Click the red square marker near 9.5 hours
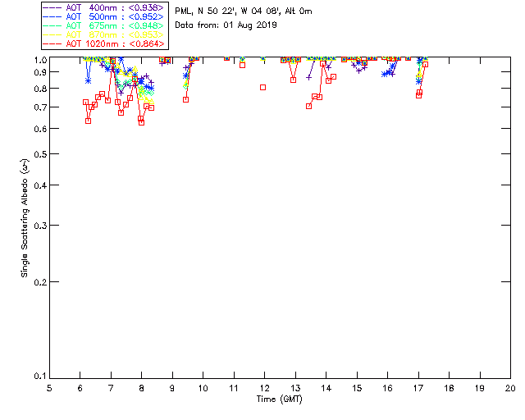 (x=186, y=100)
